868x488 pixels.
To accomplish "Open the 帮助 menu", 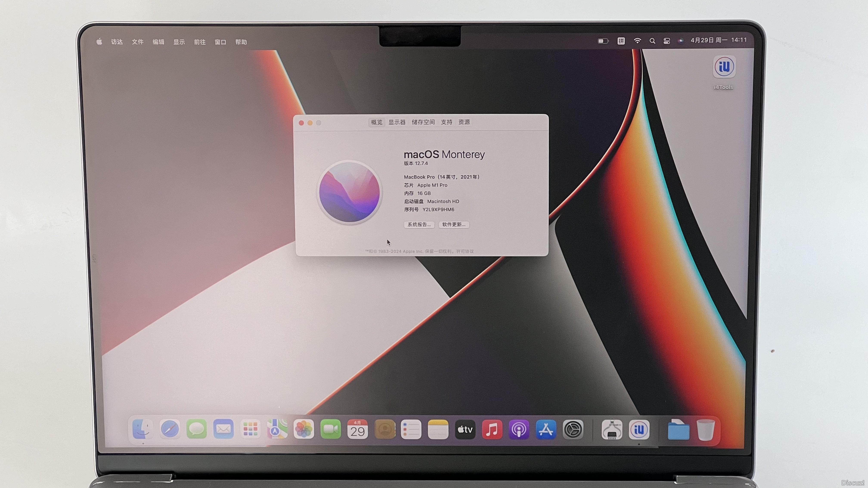I will pyautogui.click(x=241, y=42).
